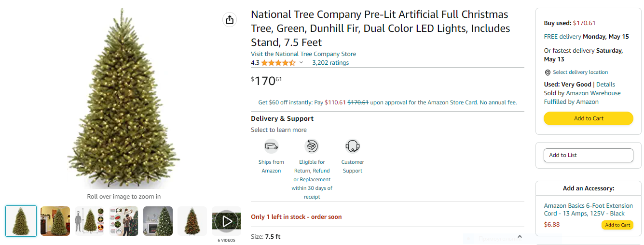Click the share icon above product image
The image size is (644, 245).
click(230, 20)
